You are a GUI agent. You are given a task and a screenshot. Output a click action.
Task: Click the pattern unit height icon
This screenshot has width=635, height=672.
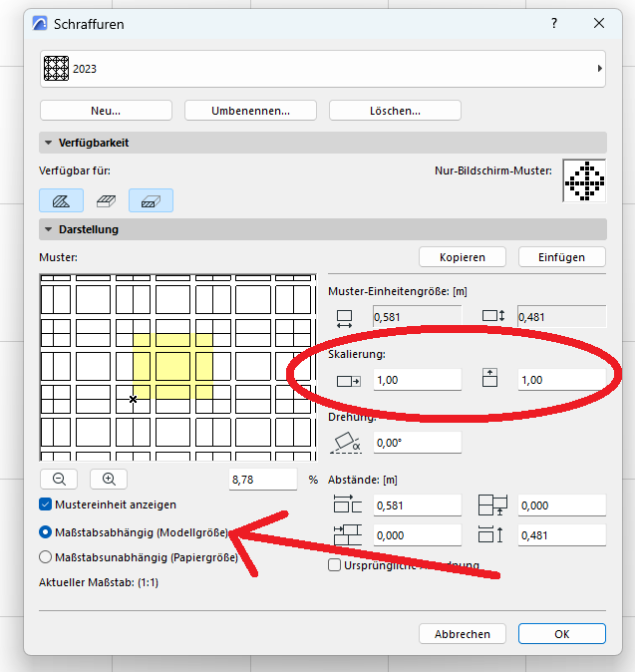point(493,316)
